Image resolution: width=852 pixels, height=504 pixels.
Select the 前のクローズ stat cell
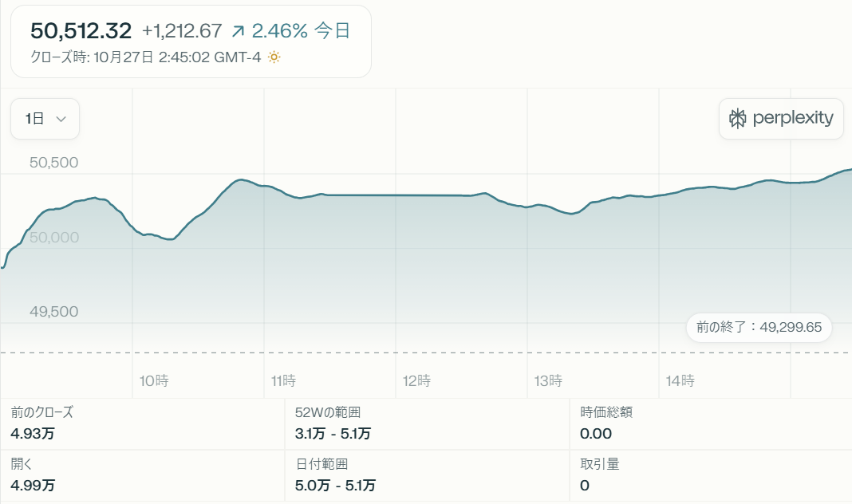click(x=142, y=423)
